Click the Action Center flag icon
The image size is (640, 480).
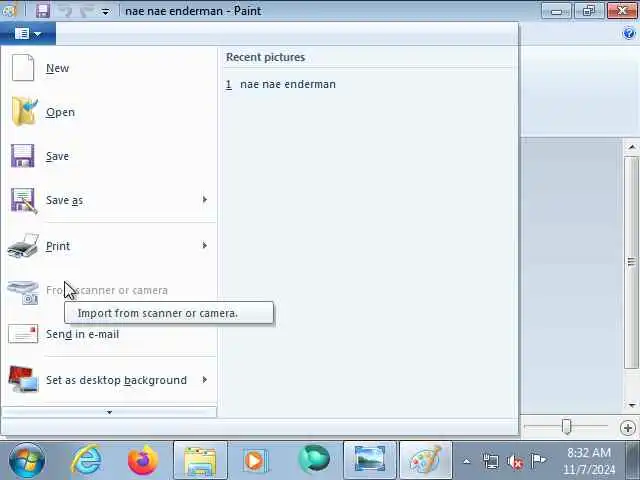coord(538,461)
